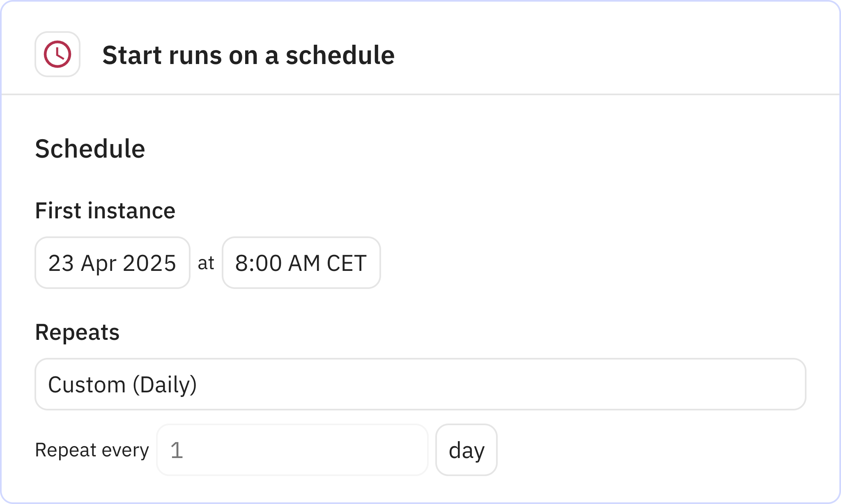Click the "Start runs on a schedule" title
Viewport: 841px width, 504px height.
(x=248, y=55)
